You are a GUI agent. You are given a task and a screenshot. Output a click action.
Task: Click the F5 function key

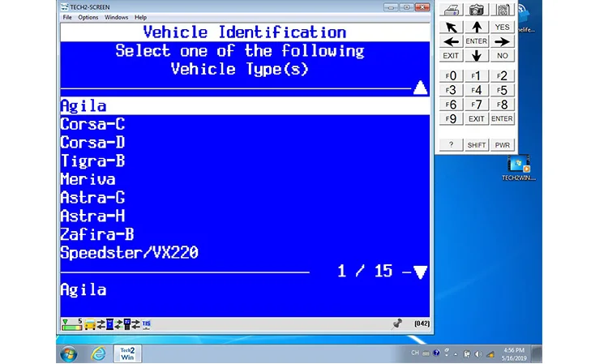pyautogui.click(x=502, y=90)
